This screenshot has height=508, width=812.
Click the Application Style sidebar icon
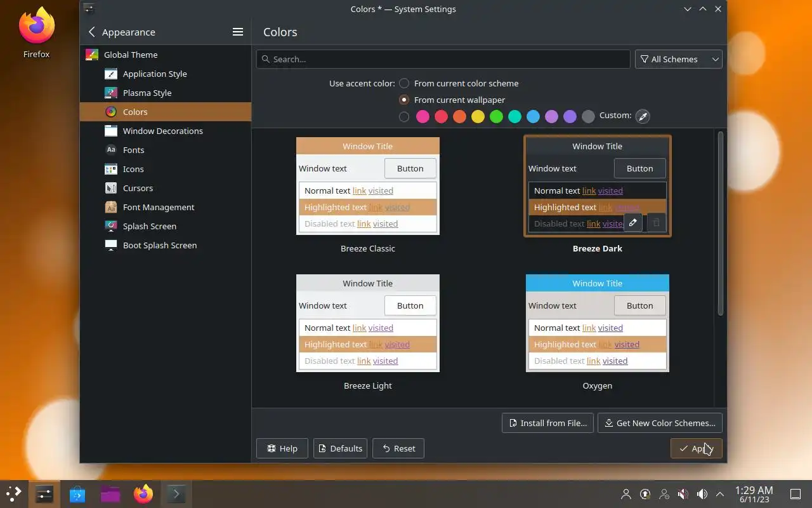pos(111,74)
